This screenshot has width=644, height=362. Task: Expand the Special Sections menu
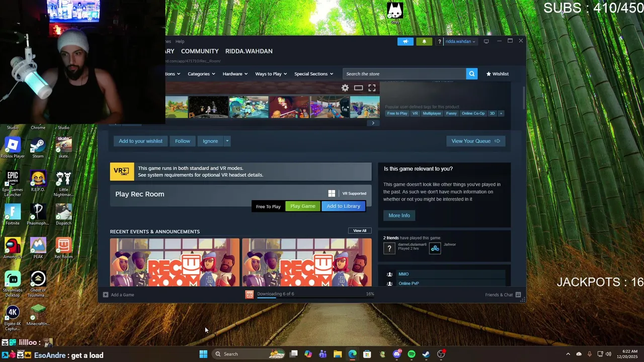313,74
